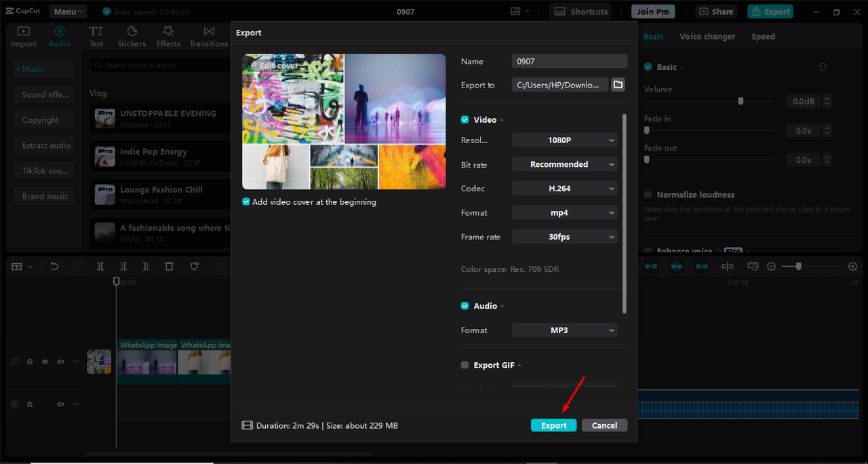Toggle Add video cover at the beginning
Screen dimensions: 868x464
coord(246,202)
